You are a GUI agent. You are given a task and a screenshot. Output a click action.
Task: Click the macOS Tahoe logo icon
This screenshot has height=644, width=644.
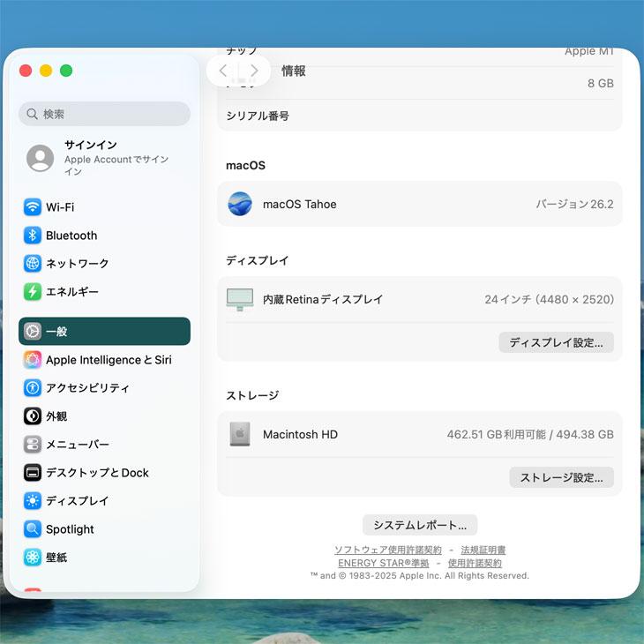240,204
